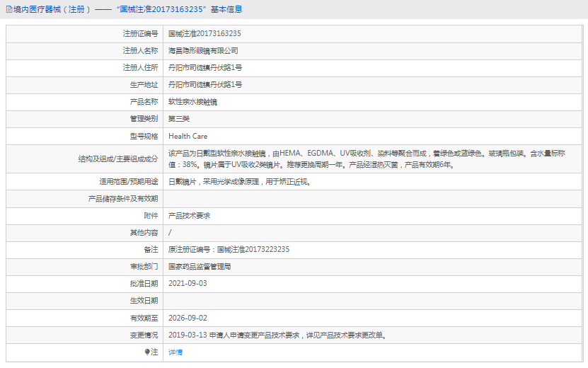Click the 型号规格 label
588x368 pixels.
144,136
